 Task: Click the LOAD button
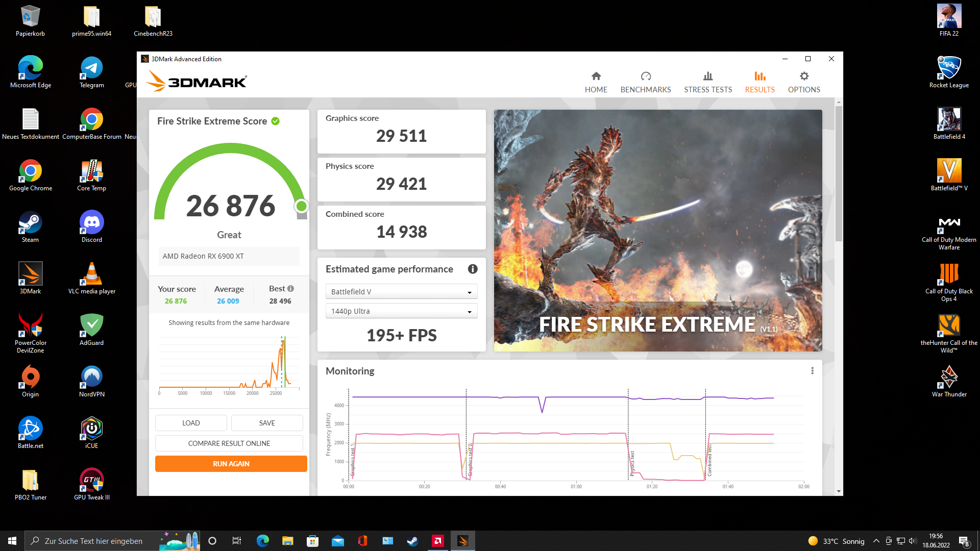[191, 423]
